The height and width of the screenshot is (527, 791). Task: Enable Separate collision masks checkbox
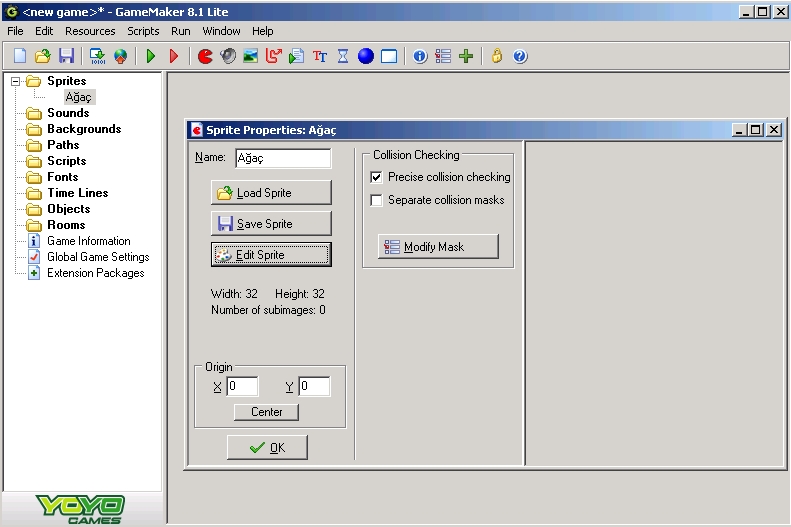[x=377, y=200]
